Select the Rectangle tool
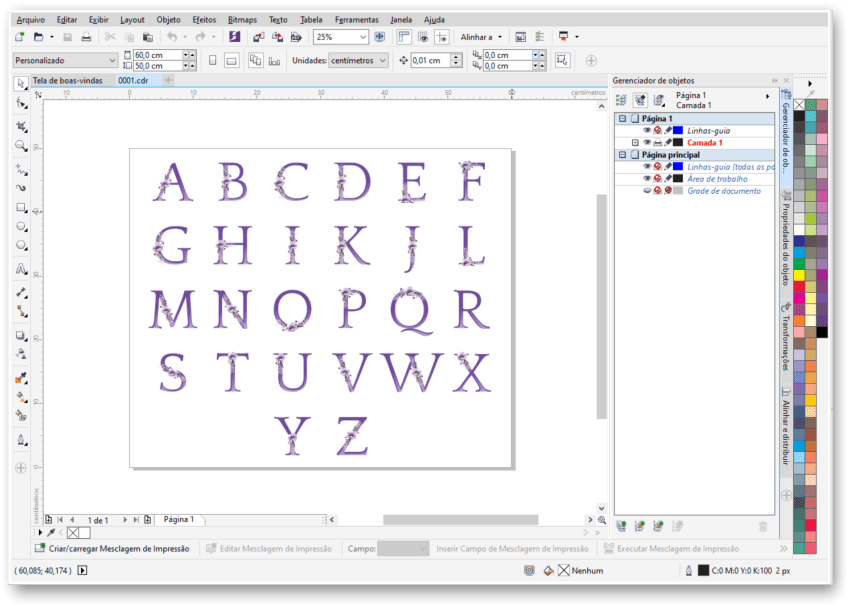Viewport: 850px width, 607px height. point(21,208)
